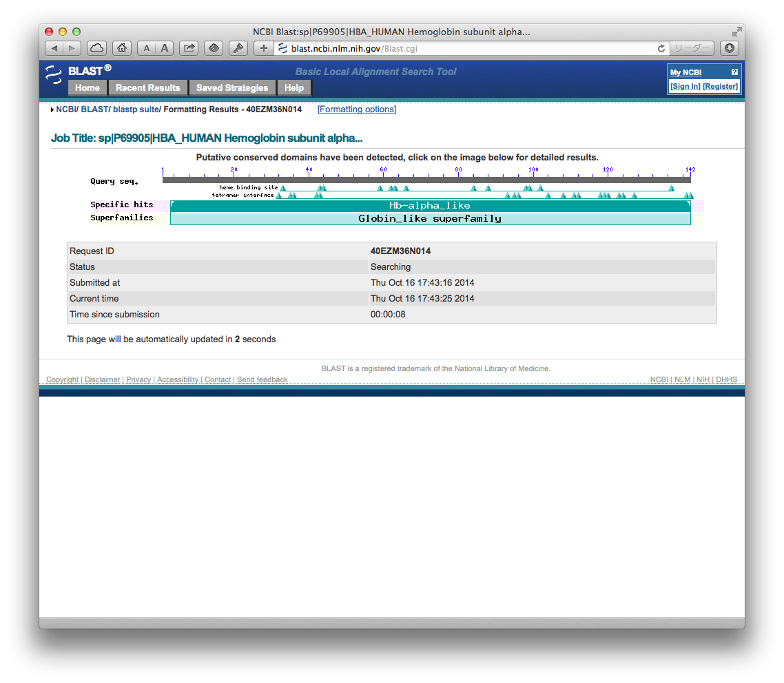Open the Recent Results tab
This screenshot has height=683, width=784.
(x=147, y=88)
